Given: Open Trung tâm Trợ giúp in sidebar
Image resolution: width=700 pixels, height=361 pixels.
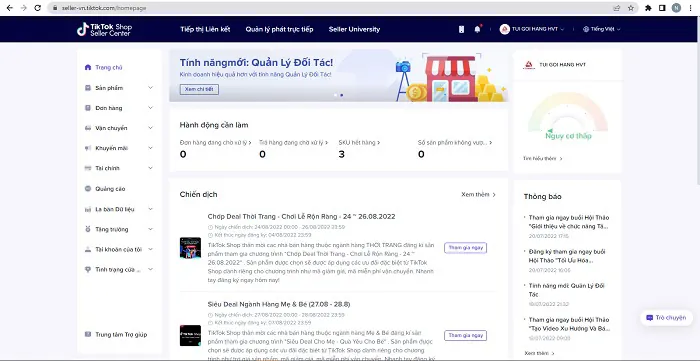Looking at the screenshot, I should pos(121,335).
